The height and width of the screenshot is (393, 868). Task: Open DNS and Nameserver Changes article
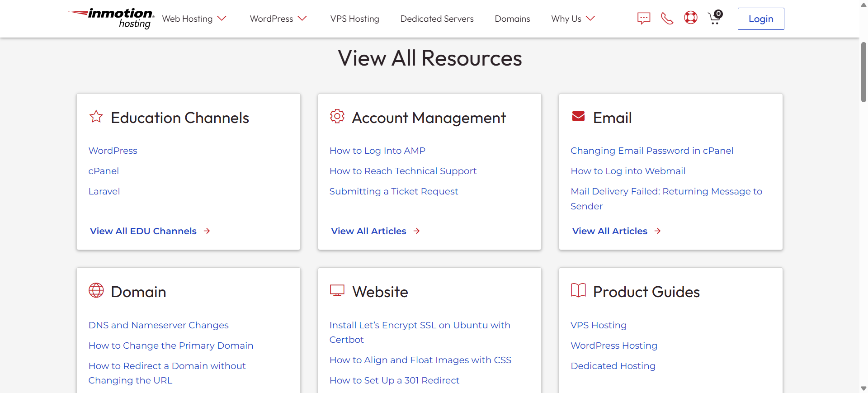[159, 325]
